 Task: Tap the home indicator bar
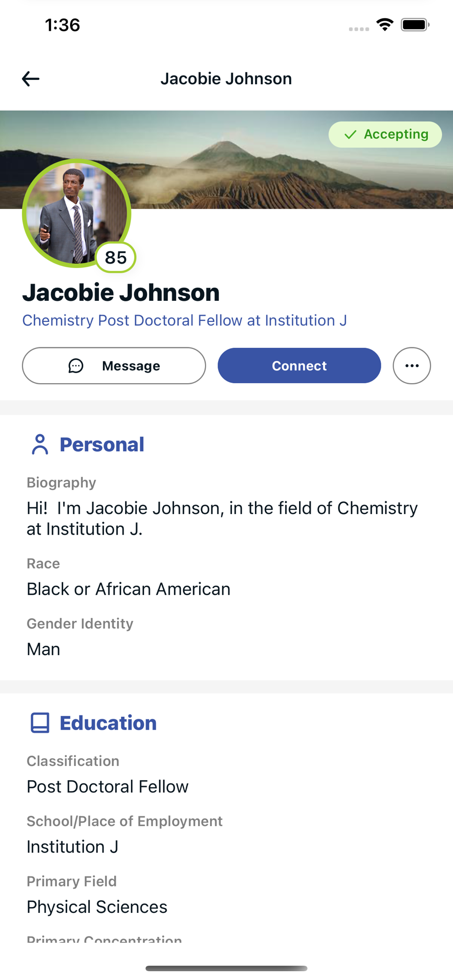tap(226, 968)
